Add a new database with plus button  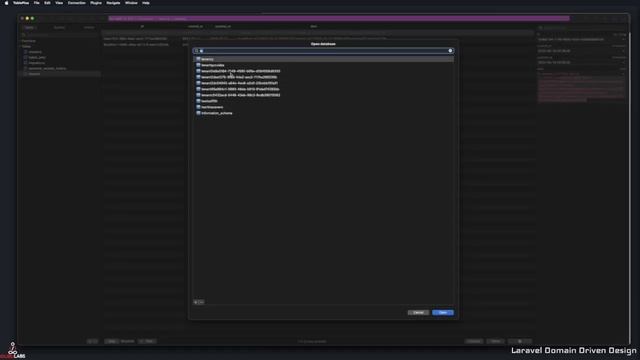tap(196, 302)
